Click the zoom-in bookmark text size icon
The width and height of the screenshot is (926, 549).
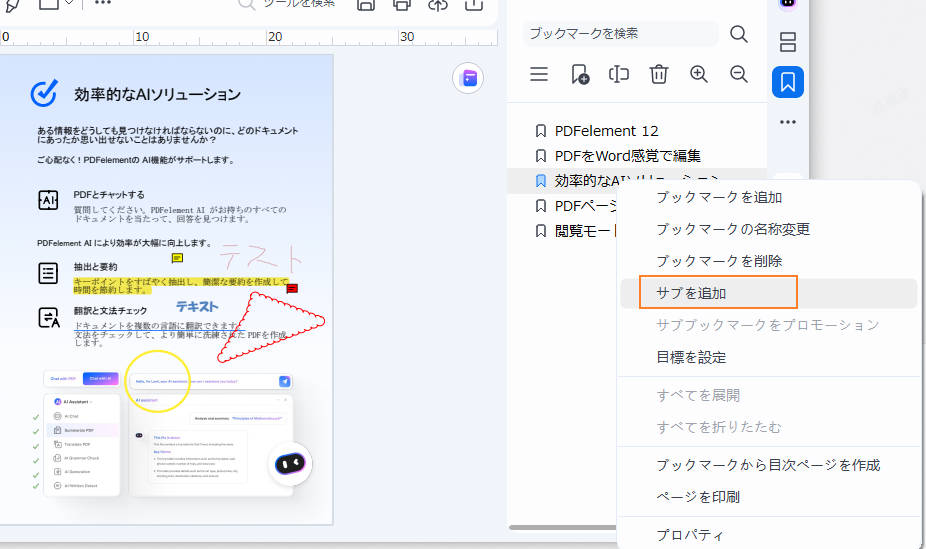point(699,74)
